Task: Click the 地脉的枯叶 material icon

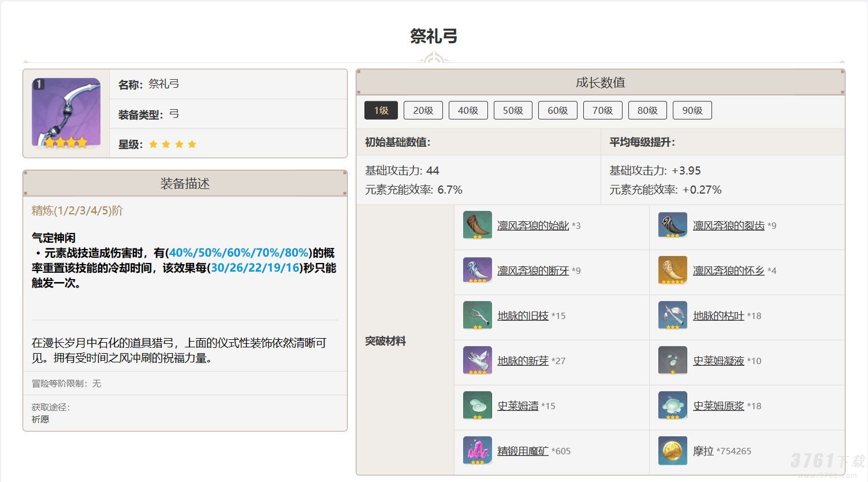Action: (672, 316)
